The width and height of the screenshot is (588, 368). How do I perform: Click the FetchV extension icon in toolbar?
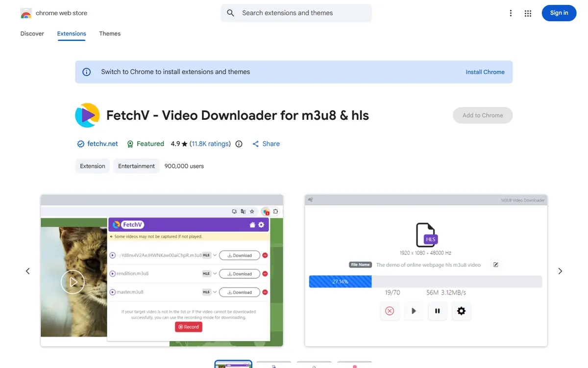pyautogui.click(x=266, y=211)
